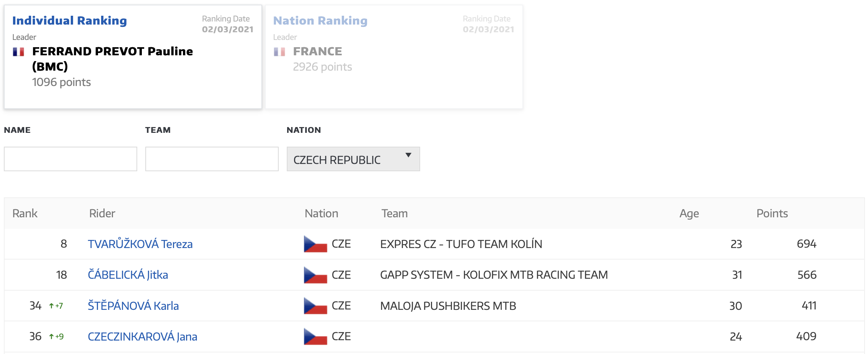Image resolution: width=868 pixels, height=354 pixels.
Task: Click Czech flag in Tvarůžková row
Action: (x=315, y=244)
